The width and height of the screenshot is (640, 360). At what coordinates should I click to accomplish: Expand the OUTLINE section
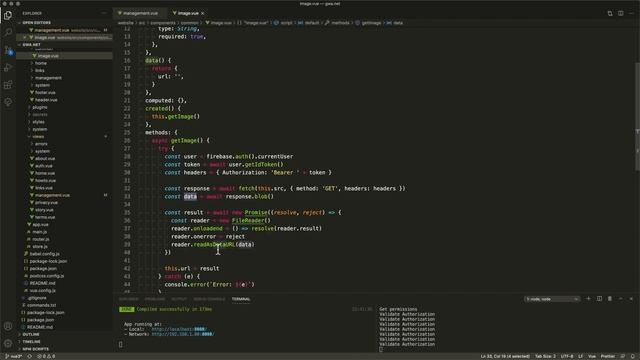coord(31,334)
